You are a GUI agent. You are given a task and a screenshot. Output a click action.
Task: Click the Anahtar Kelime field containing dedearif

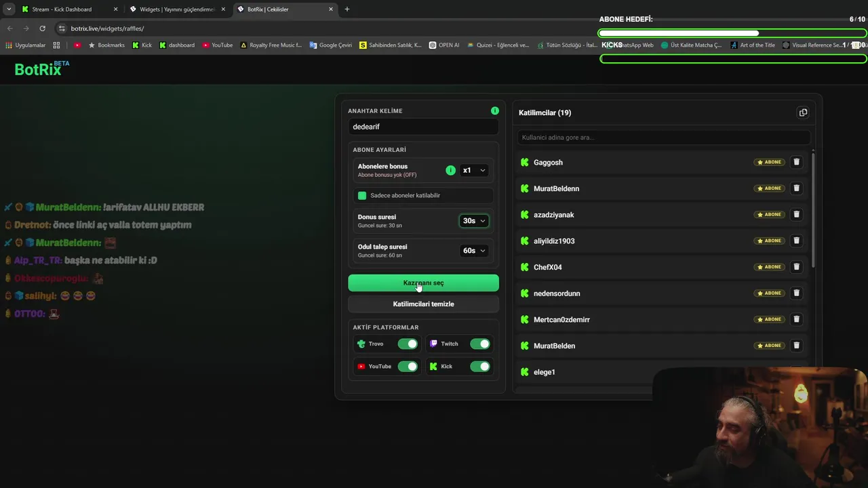click(423, 127)
